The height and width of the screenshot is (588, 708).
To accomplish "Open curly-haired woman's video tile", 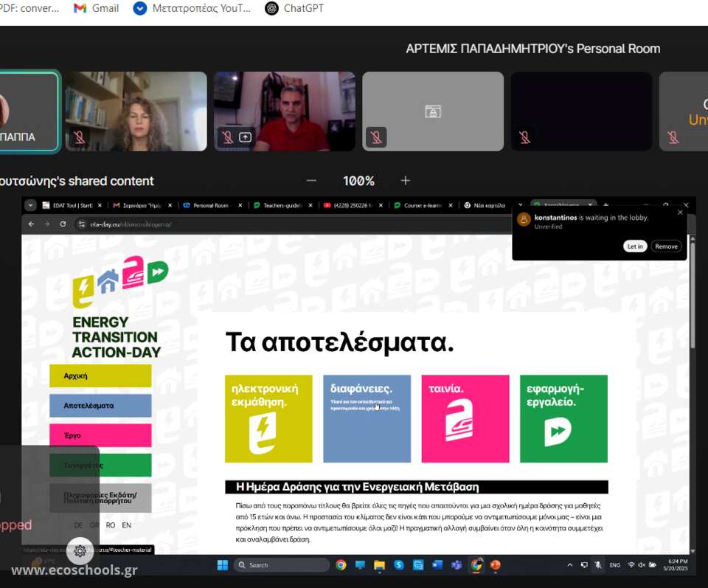I will 136,111.
